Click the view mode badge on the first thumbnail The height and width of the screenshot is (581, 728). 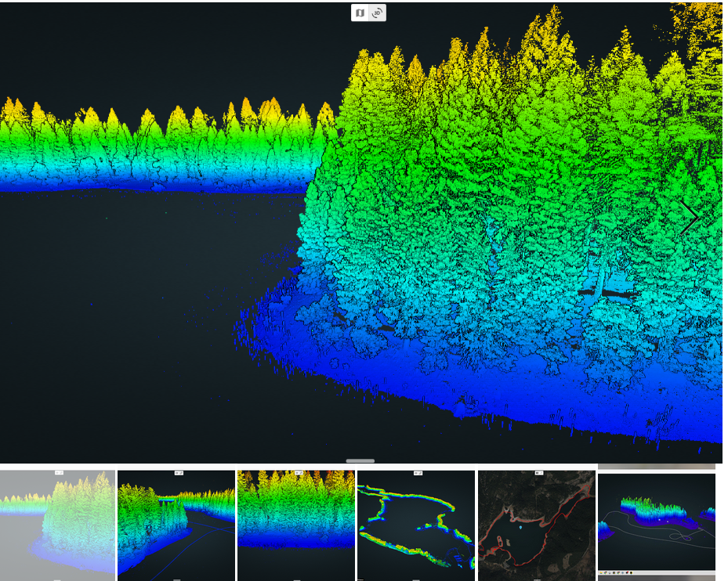[59, 473]
